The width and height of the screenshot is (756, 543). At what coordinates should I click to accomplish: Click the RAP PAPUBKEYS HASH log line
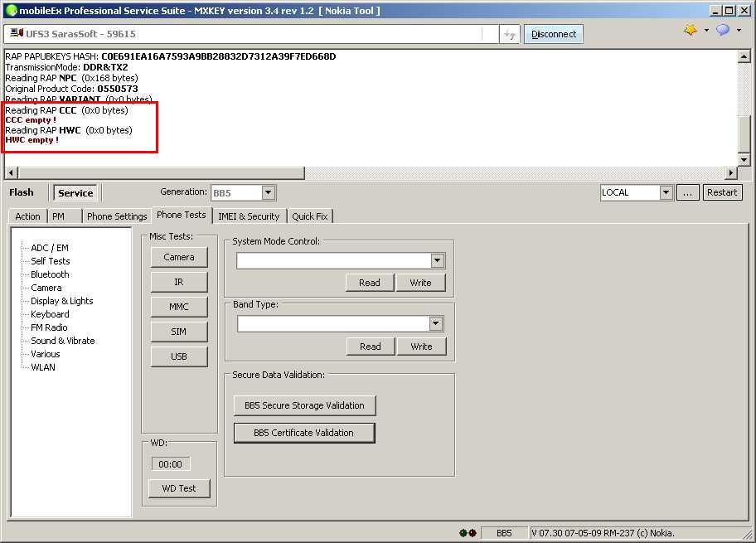tap(170, 56)
